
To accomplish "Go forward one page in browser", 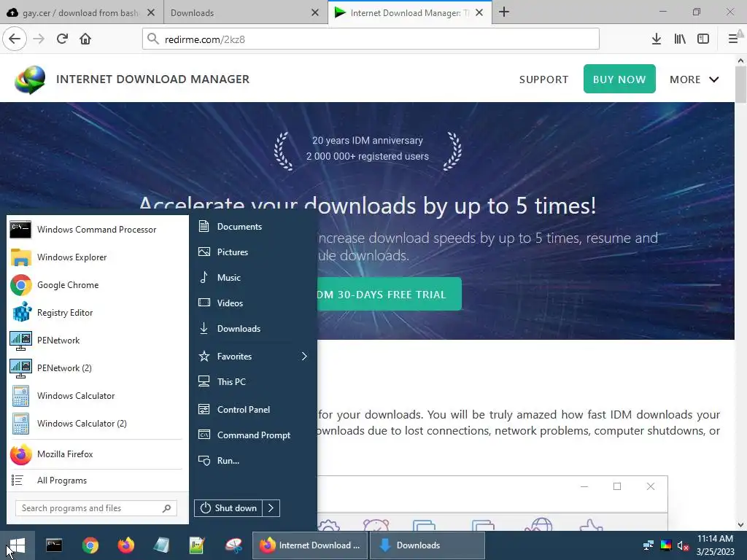I will coord(39,39).
